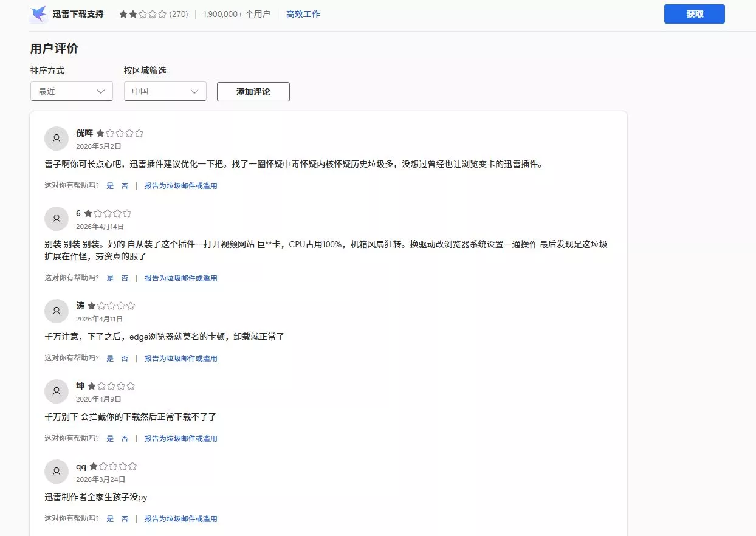This screenshot has height=536, width=756.
Task: Click the avatar icon of reviewer 坤
Action: [x=57, y=391]
